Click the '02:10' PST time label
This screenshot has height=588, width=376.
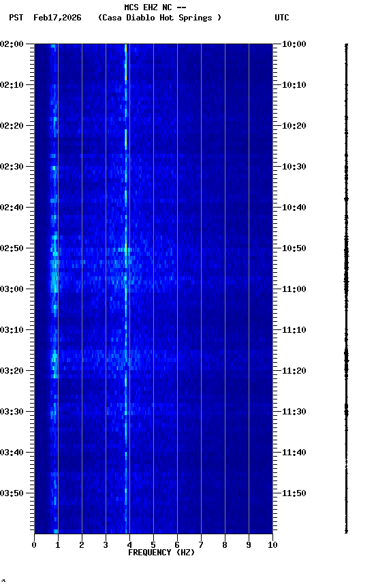click(x=12, y=85)
